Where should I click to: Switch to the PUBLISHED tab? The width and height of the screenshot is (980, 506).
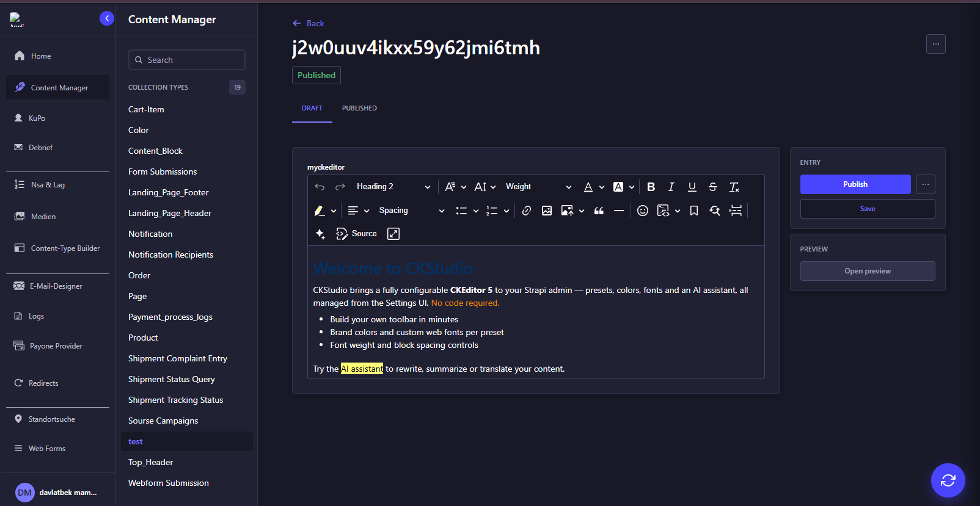(359, 108)
